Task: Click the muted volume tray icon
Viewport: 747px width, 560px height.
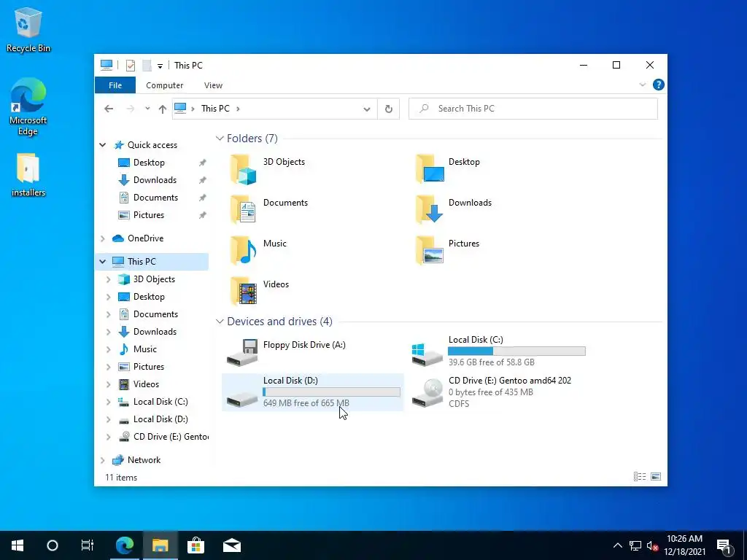Action: tap(653, 545)
